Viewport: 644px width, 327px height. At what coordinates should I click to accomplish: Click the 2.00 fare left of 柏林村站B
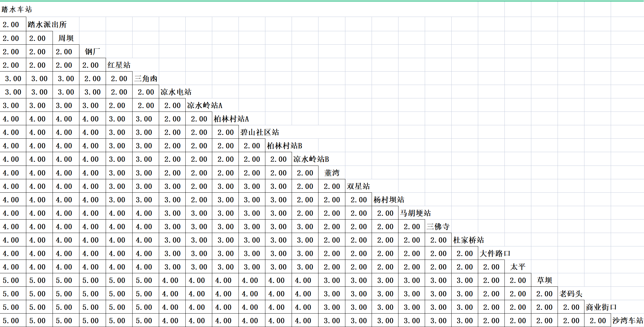coord(252,145)
